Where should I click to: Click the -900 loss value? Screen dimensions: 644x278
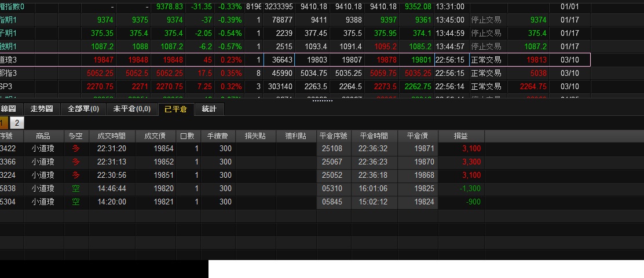tap(473, 202)
